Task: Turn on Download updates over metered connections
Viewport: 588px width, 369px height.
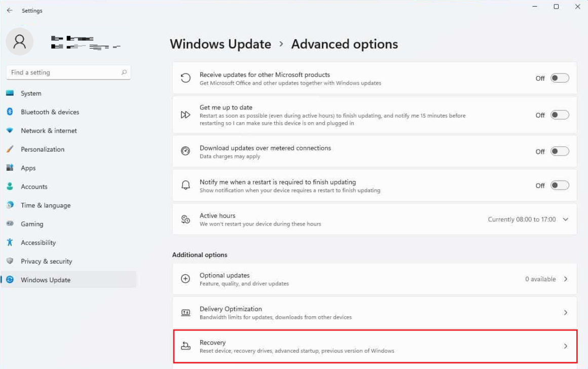Action: point(560,151)
